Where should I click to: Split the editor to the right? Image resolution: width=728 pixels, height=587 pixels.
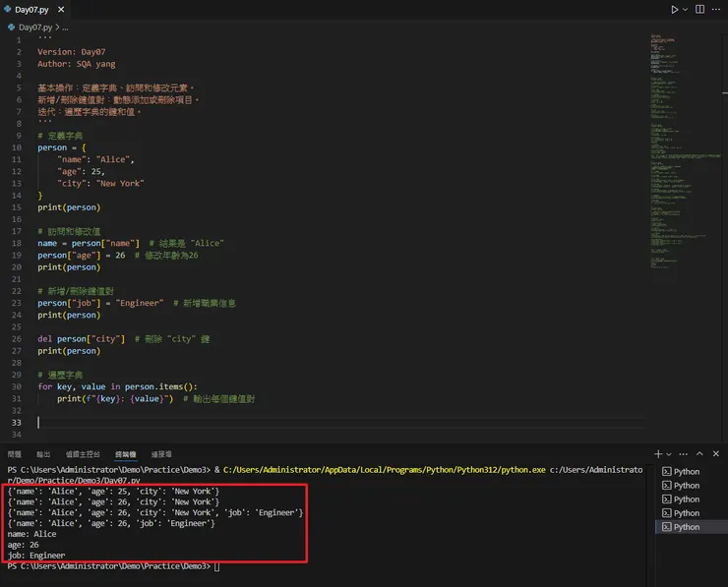tap(699, 9)
